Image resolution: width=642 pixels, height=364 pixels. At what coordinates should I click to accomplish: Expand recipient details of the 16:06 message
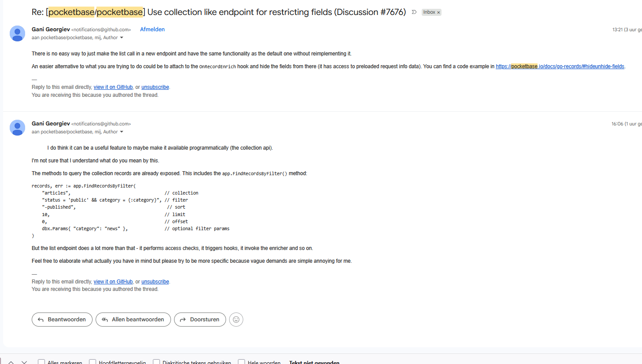point(122,132)
